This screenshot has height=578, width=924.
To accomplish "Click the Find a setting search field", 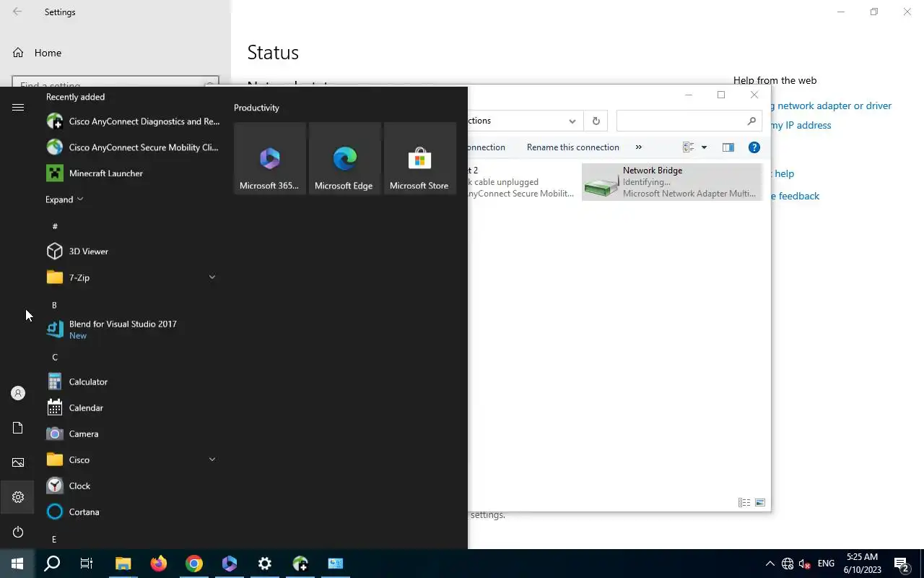I will coord(115,82).
